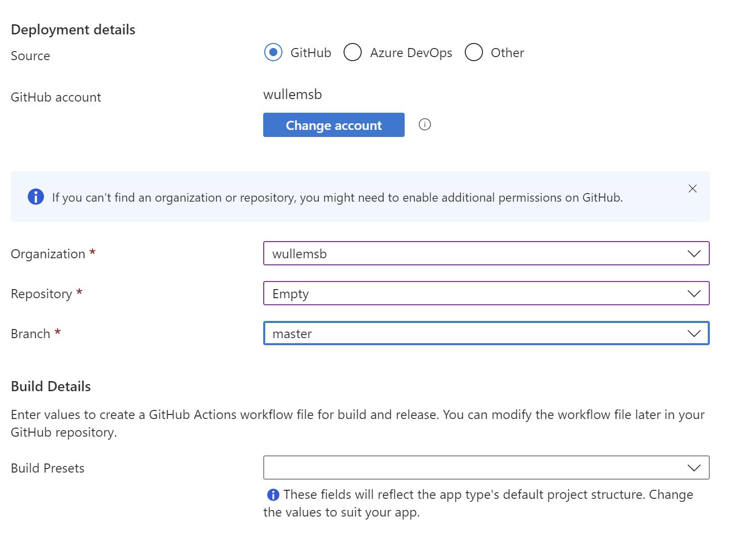Click the Change account button
The image size is (729, 560).
coord(333,125)
